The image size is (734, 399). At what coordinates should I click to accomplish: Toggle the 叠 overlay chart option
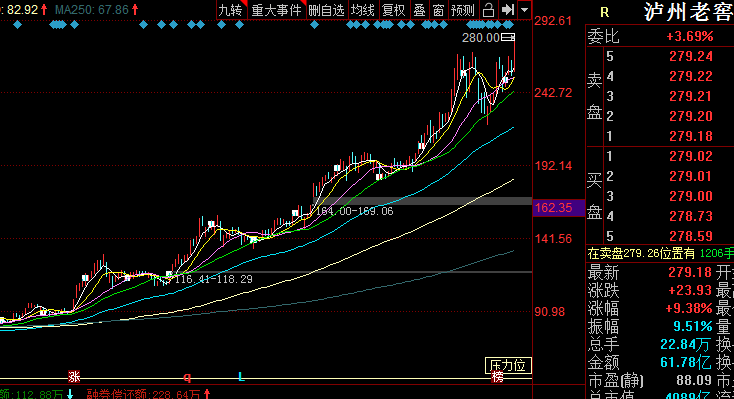point(419,10)
